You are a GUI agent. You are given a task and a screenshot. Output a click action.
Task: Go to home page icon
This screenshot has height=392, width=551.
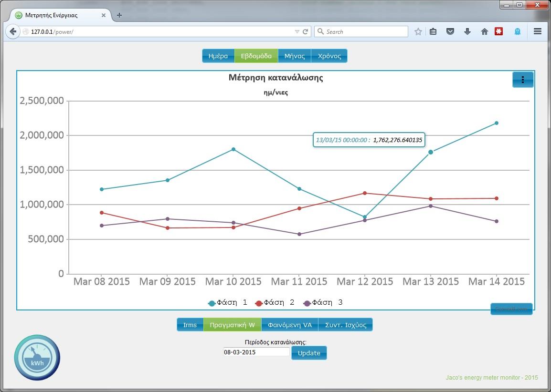point(484,31)
